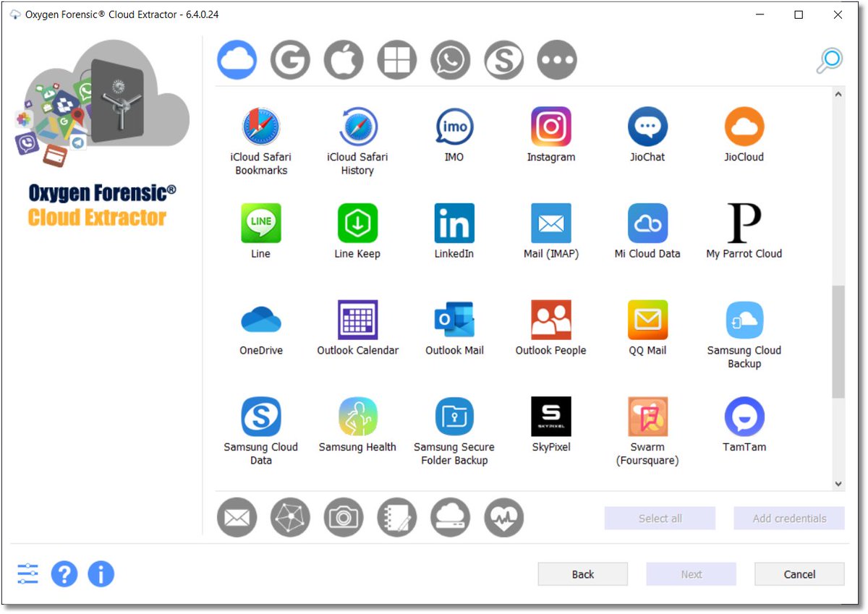Open the search magnifier tool

(x=829, y=61)
